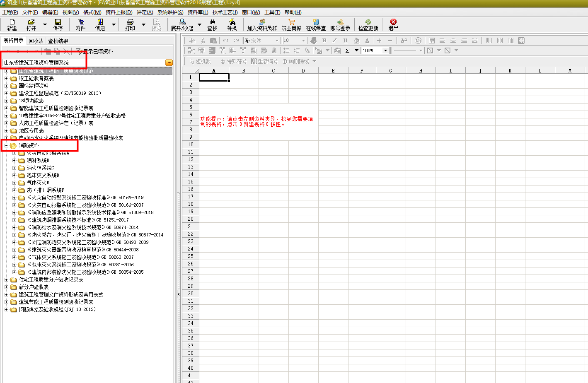Click cell A1 in the spreadsheet
The height and width of the screenshot is (383, 588).
pos(214,77)
